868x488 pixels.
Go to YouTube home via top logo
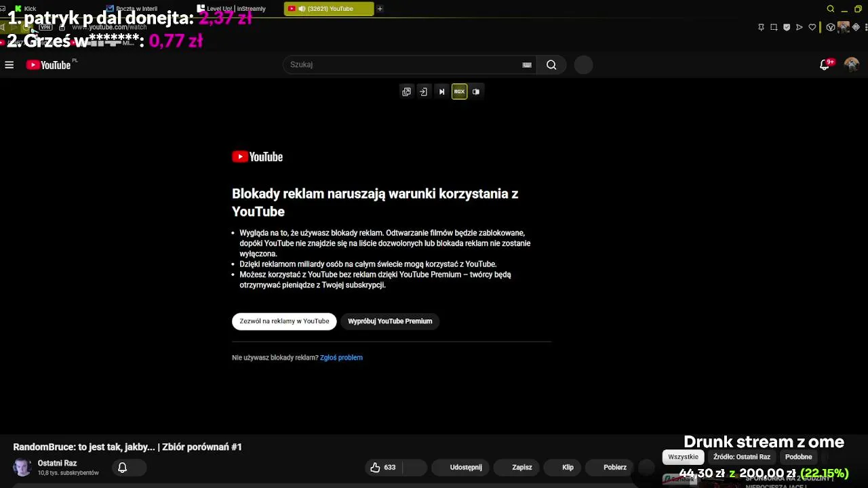48,65
